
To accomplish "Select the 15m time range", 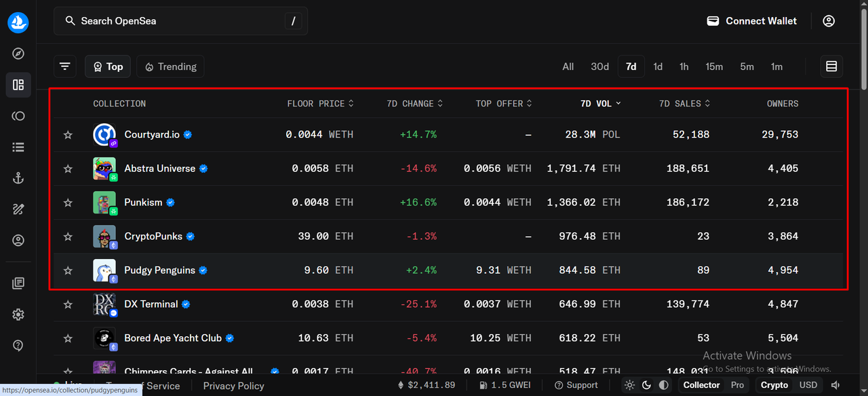I will pos(714,66).
